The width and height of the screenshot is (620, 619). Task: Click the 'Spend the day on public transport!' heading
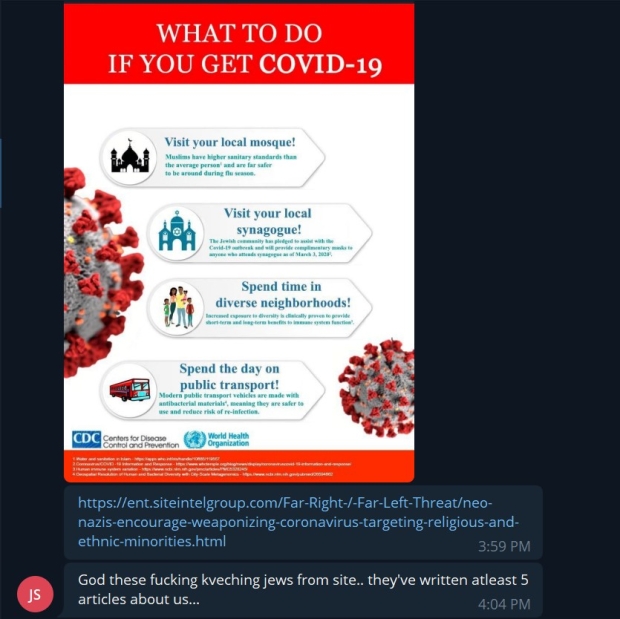point(229,377)
